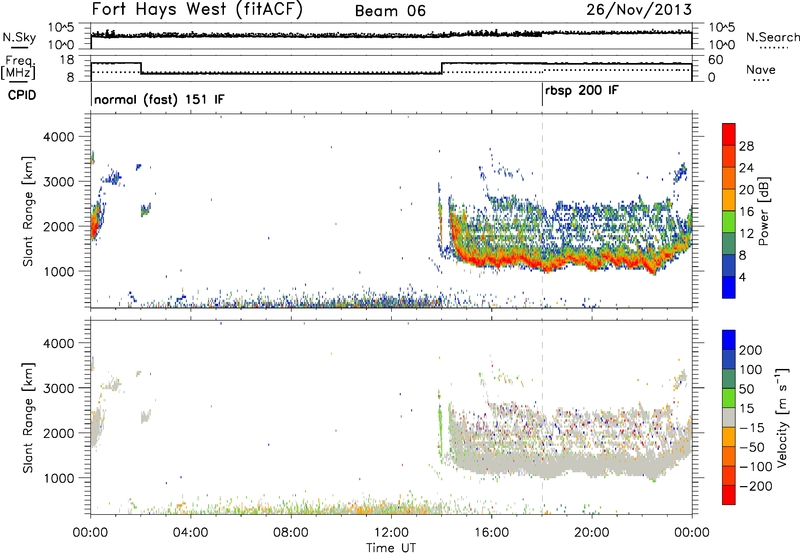Click the '04:00' time axis label
The image size is (800, 554).
(190, 533)
